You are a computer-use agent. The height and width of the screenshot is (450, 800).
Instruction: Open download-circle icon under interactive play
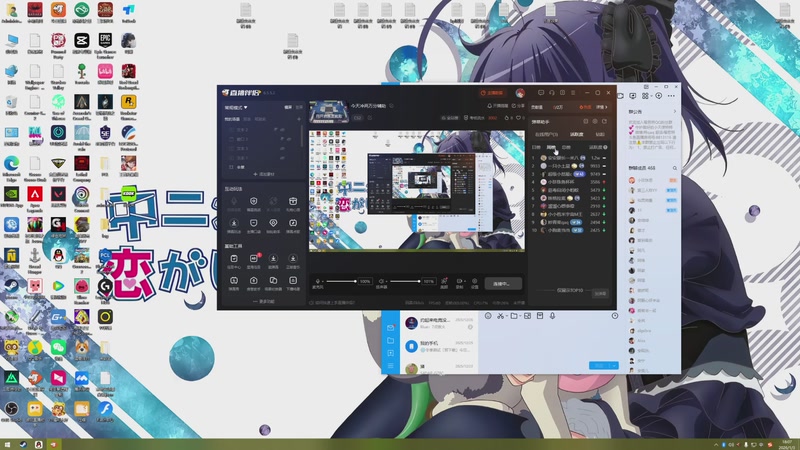234,223
